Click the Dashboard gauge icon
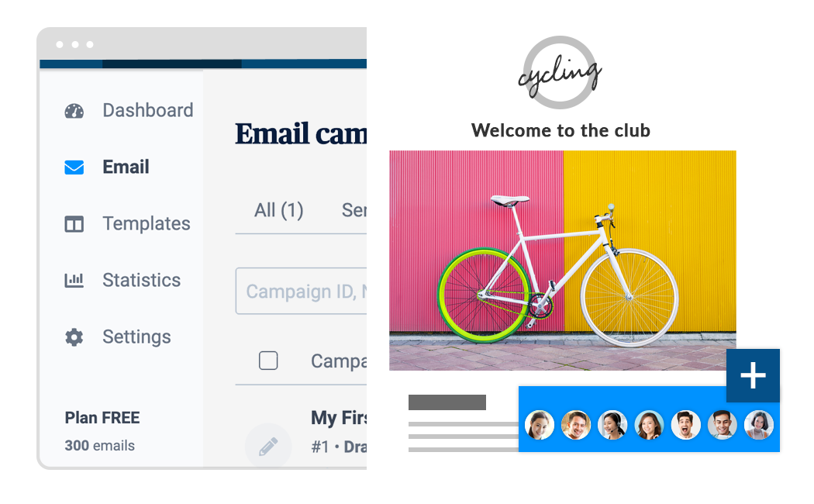This screenshot has width=814, height=504. pos(74,111)
